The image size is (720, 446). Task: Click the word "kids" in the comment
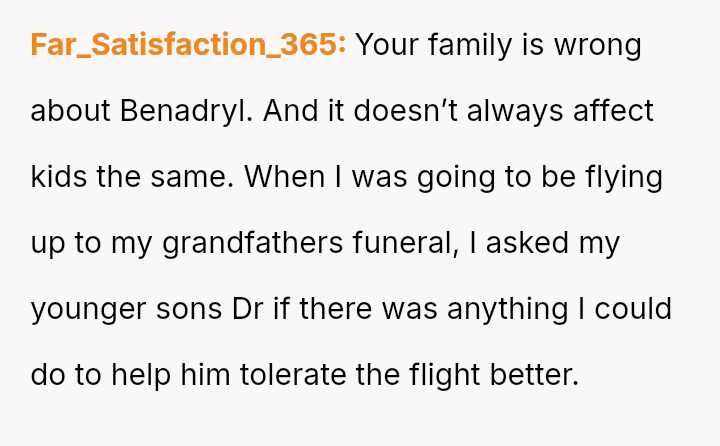point(59,177)
